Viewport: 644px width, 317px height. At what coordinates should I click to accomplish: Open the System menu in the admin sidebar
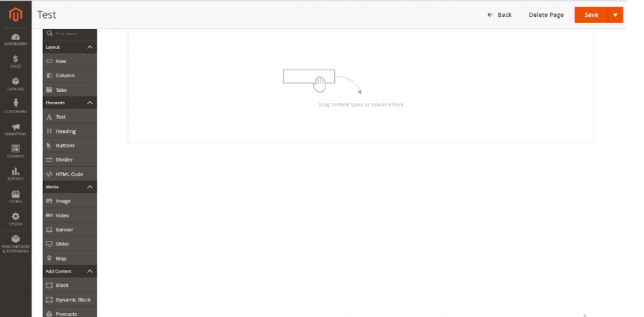[15, 219]
